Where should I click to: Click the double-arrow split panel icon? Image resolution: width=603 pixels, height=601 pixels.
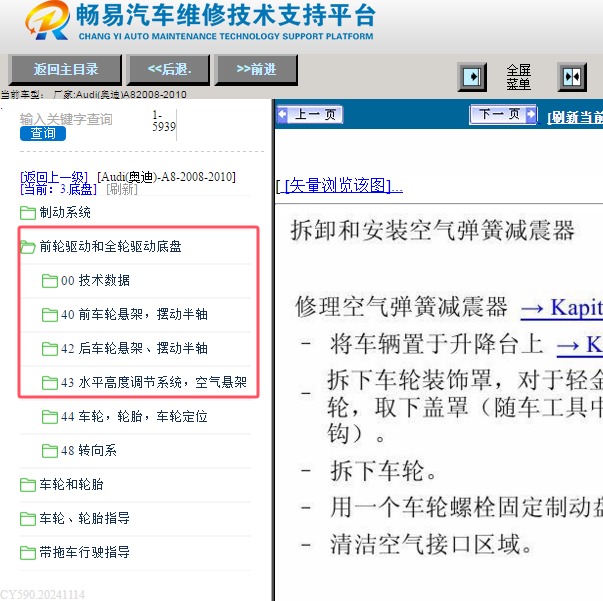pos(572,77)
